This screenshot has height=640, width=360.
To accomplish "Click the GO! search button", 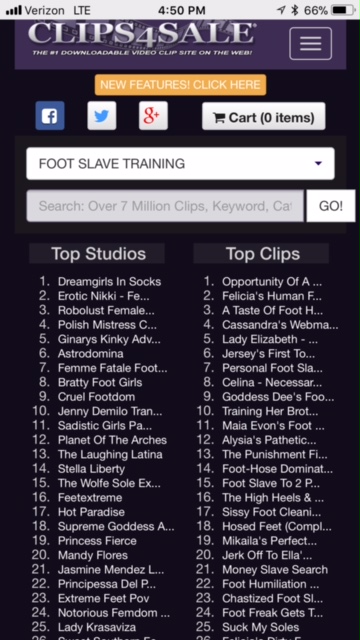I will pos(331,206).
